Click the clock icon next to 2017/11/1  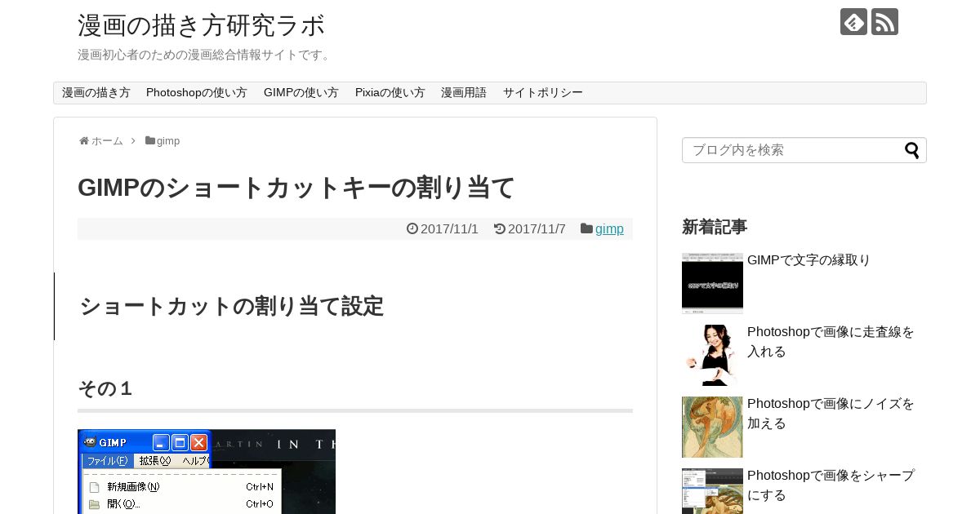point(412,229)
